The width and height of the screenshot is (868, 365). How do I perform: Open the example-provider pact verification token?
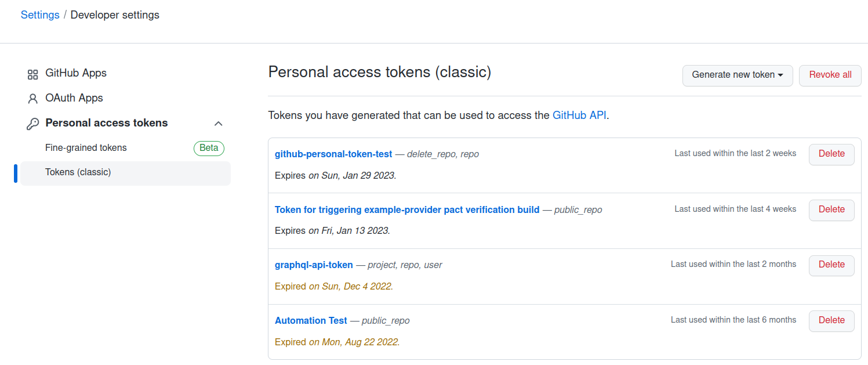click(407, 209)
